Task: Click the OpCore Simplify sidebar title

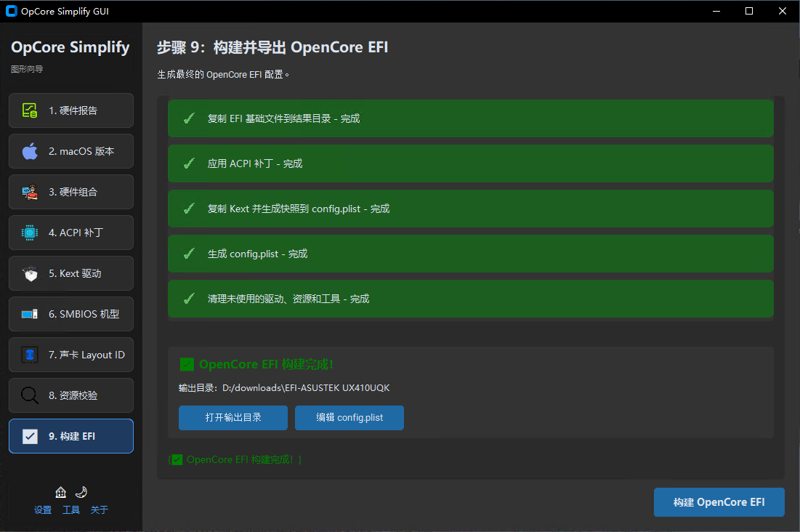Action: click(70, 47)
